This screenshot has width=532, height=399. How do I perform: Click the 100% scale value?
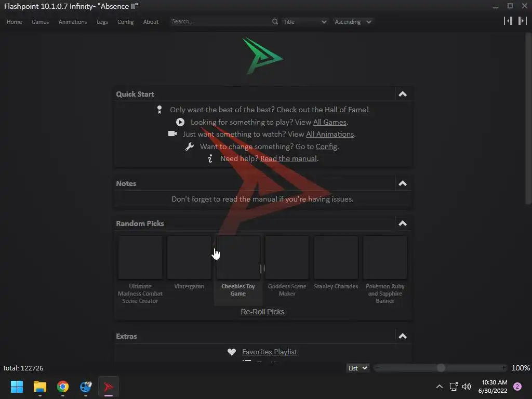click(x=521, y=368)
